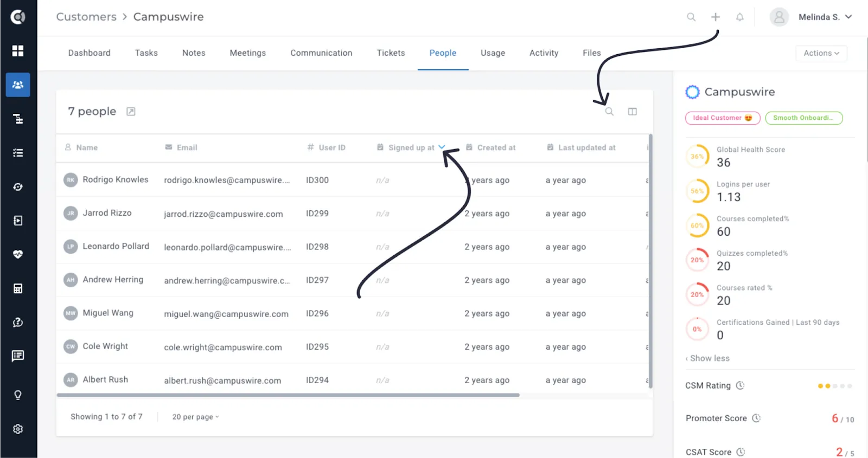Click the Ideal Customer tag
The image size is (868, 458).
[x=723, y=118]
